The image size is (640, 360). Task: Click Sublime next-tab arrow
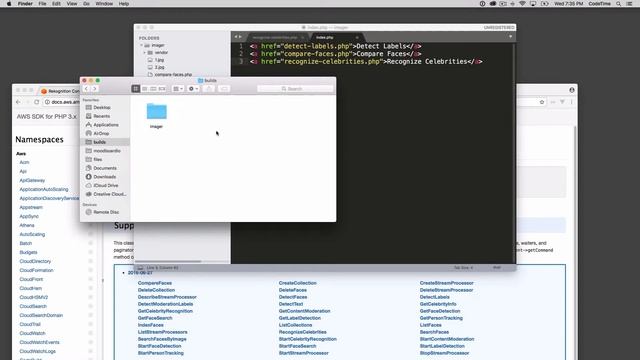[240, 37]
